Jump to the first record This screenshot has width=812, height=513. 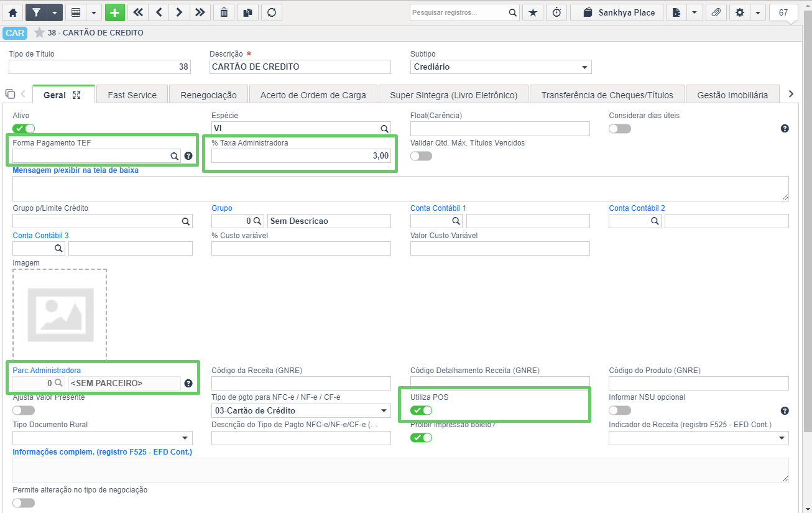(x=138, y=12)
